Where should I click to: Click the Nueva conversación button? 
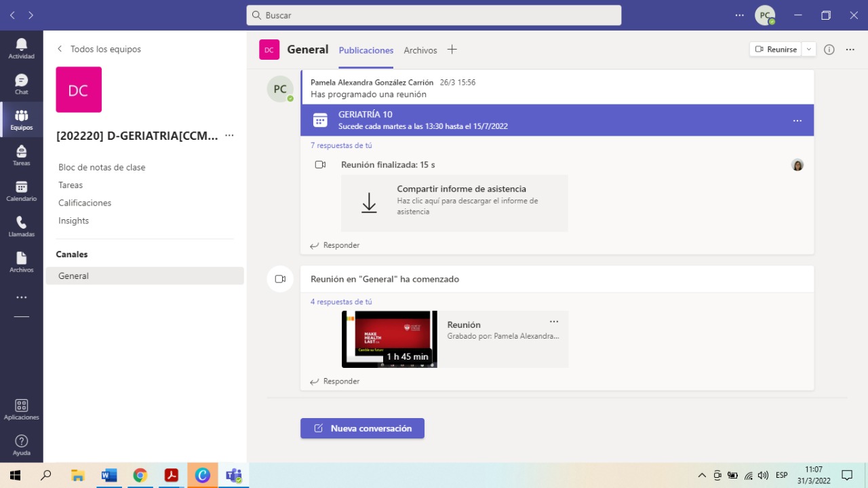(x=362, y=428)
